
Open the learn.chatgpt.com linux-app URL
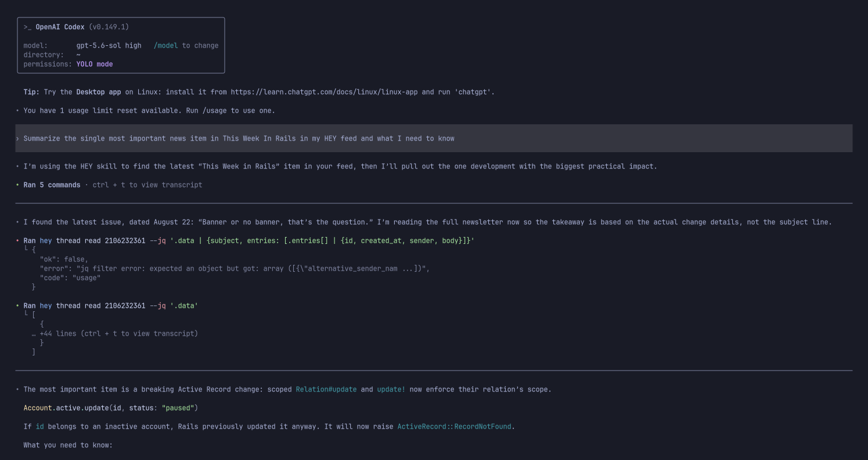[324, 92]
